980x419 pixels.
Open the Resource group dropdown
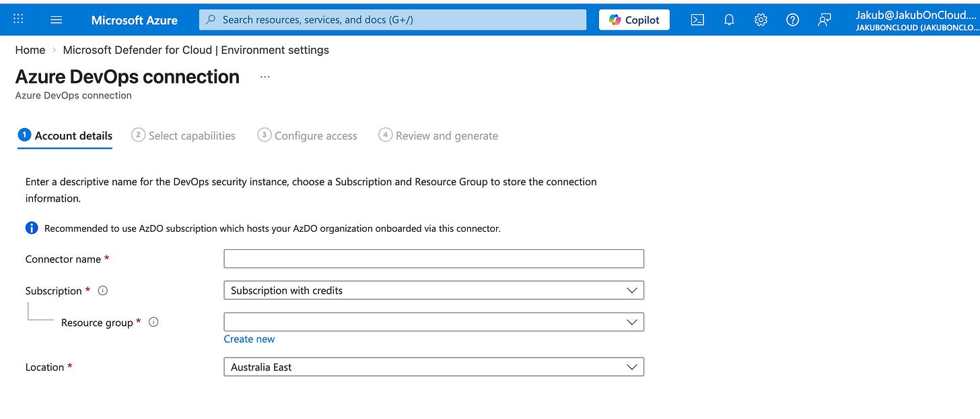coord(433,322)
